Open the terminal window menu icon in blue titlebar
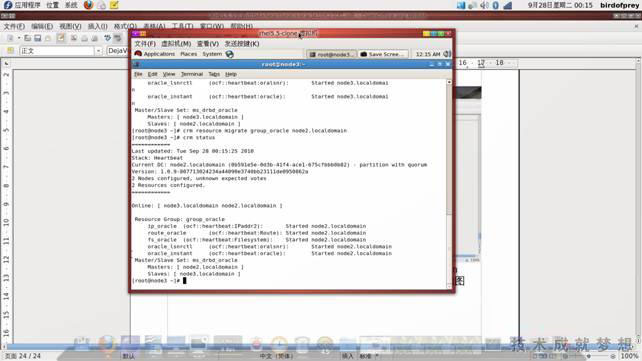Screen dimensions: 642x361 [136, 64]
